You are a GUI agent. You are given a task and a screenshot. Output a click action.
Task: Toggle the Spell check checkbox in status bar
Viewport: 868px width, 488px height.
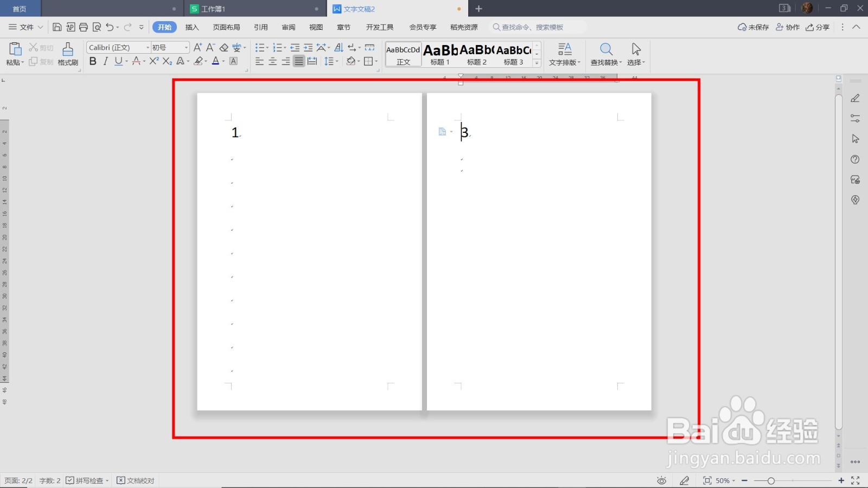pyautogui.click(x=70, y=480)
